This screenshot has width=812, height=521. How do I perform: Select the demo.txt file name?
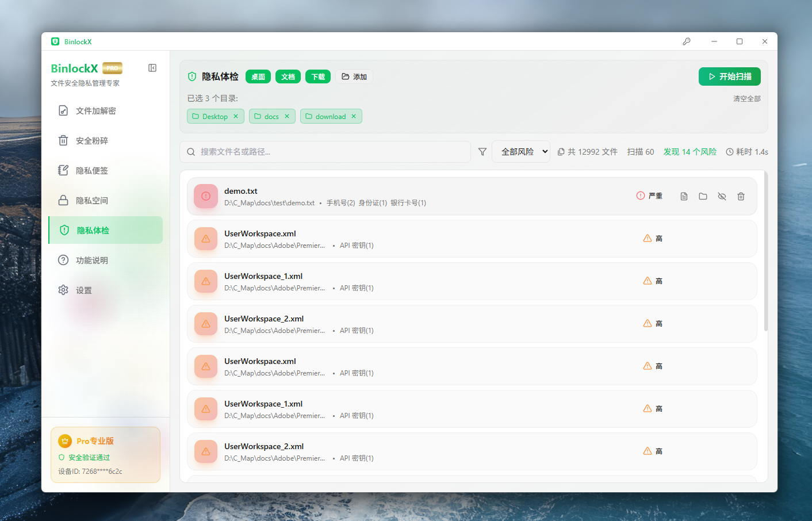pos(241,191)
